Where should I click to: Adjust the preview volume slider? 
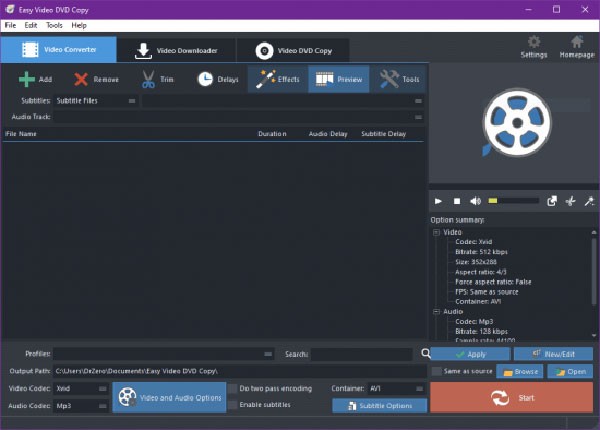513,200
